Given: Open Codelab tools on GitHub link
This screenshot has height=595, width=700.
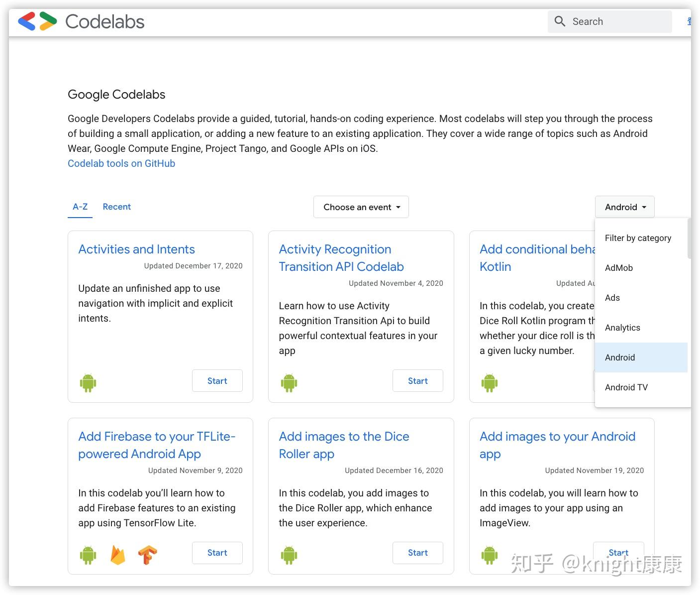Looking at the screenshot, I should [x=121, y=163].
